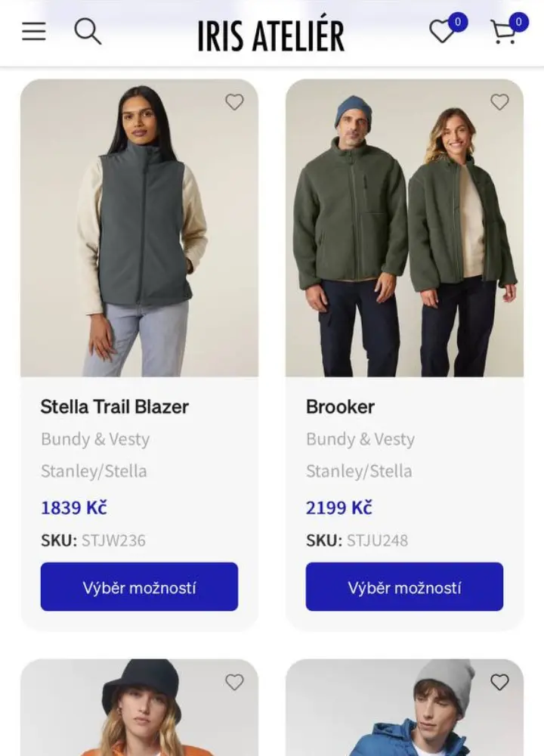Open the shopping cart icon
Viewport: 544px width, 756px height.
click(503, 33)
